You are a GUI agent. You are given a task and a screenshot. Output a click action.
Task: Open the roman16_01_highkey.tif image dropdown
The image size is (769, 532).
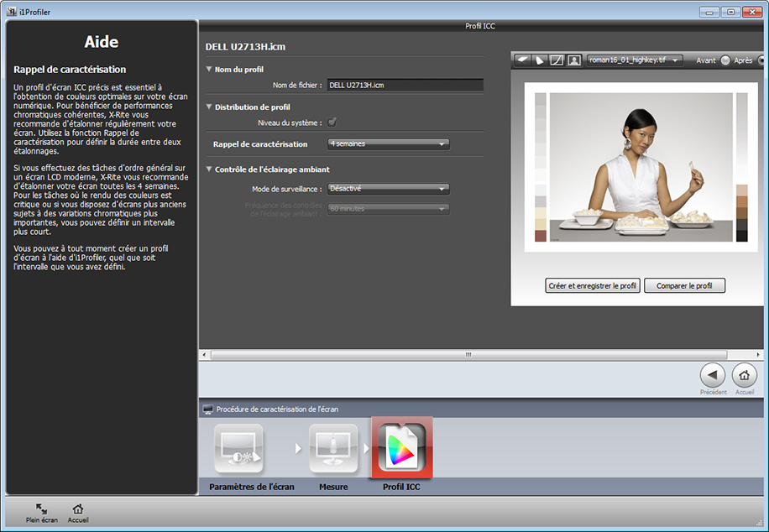click(635, 60)
